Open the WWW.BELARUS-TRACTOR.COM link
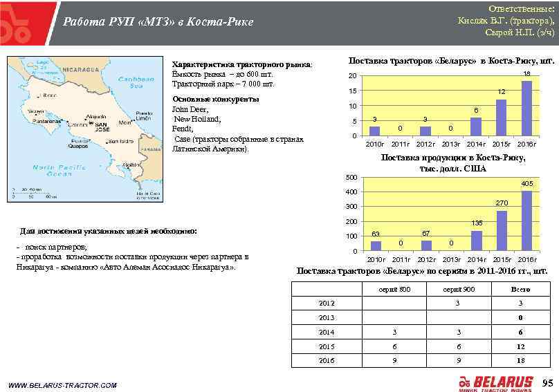 pyautogui.click(x=63, y=385)
